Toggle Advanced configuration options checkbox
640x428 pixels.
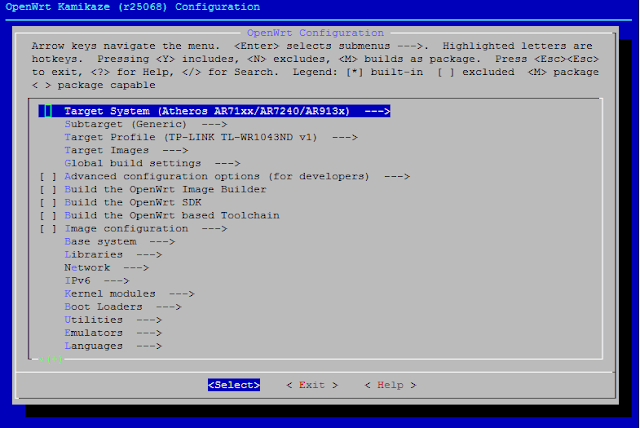47,176
